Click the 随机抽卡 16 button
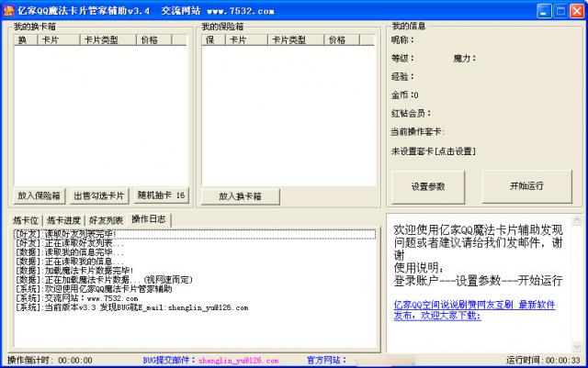 (161, 195)
